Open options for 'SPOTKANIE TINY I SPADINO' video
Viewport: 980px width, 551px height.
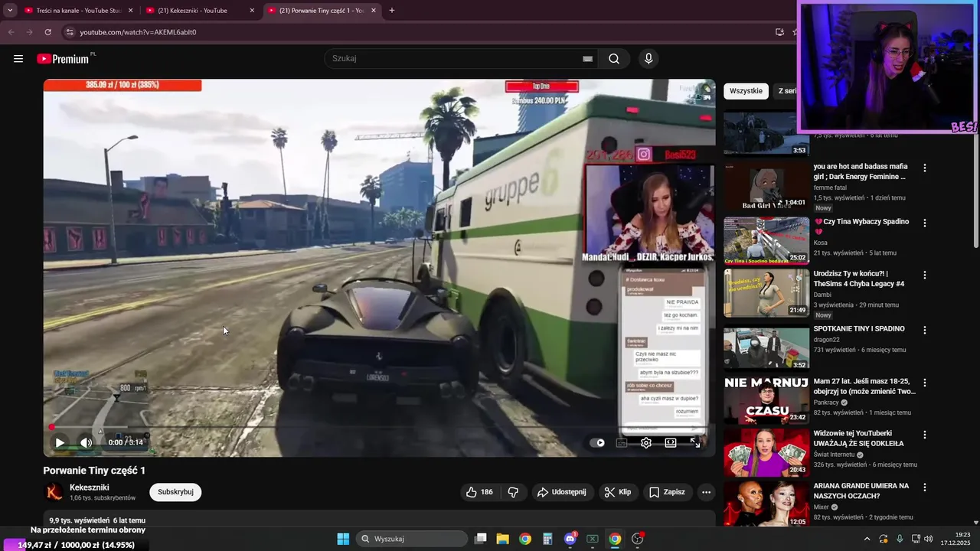tap(924, 330)
